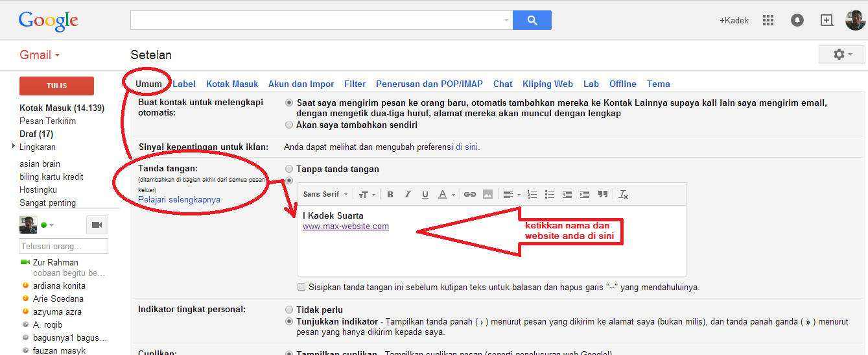Open the Kliping Web tab
The image size is (868, 355).
tap(548, 84)
